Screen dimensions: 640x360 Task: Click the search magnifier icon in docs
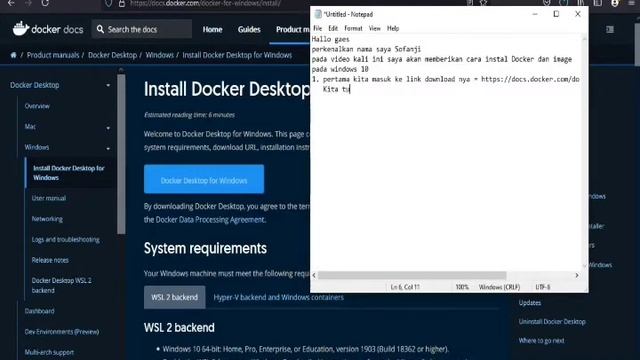coord(100,29)
